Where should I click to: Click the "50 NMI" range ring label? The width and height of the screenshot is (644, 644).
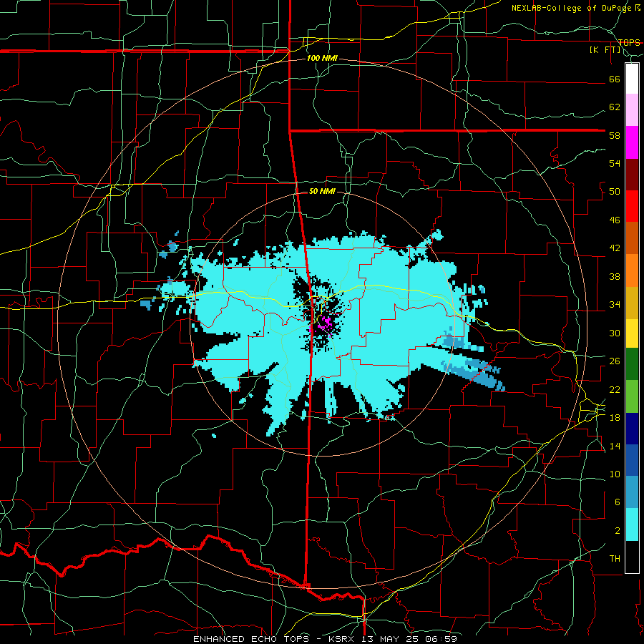(322, 191)
